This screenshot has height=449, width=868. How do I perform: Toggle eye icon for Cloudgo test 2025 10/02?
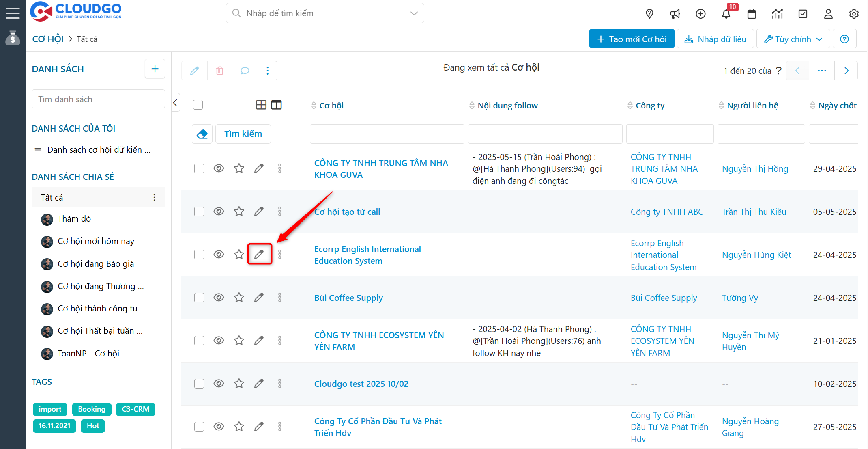pos(219,384)
